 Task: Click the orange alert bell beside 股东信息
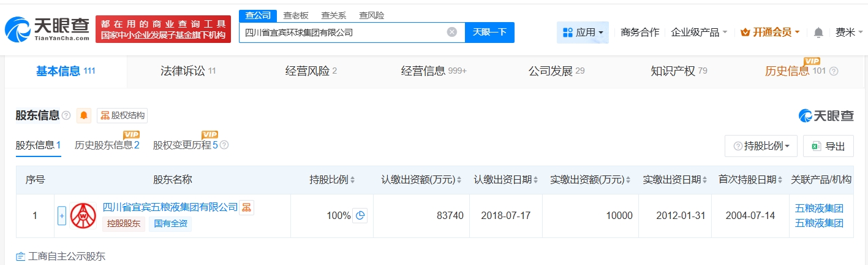click(84, 115)
